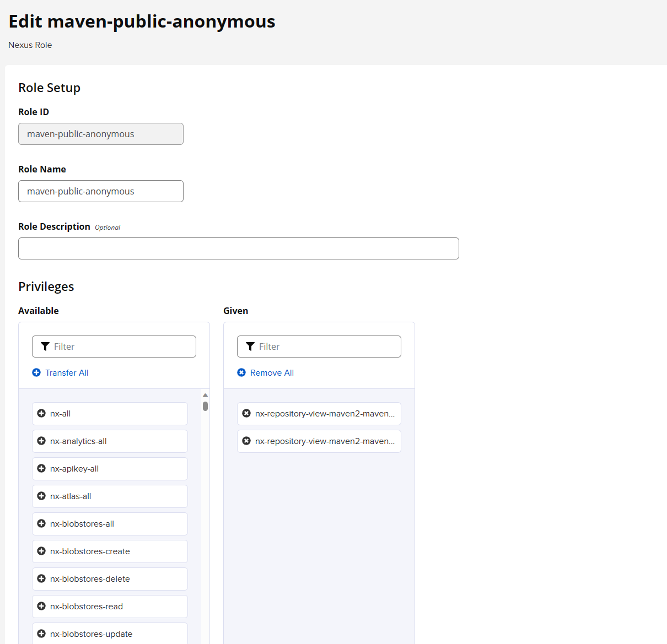Select the nx-analytics-all privilege label

click(78, 441)
